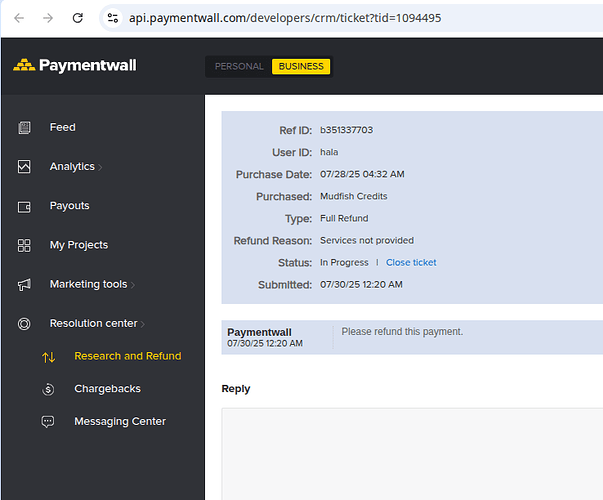
Task: Click the Chargebacks dollar icon
Action: pyautogui.click(x=48, y=389)
